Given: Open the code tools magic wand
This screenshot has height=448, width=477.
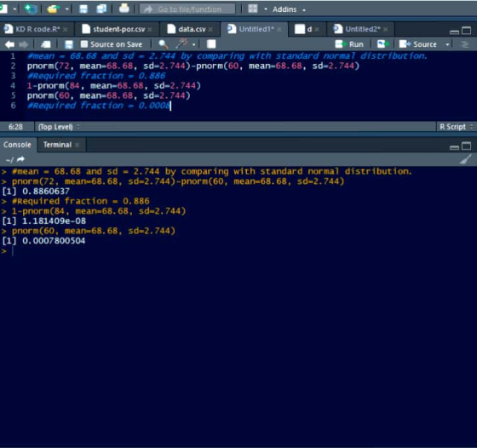Looking at the screenshot, I should [181, 43].
